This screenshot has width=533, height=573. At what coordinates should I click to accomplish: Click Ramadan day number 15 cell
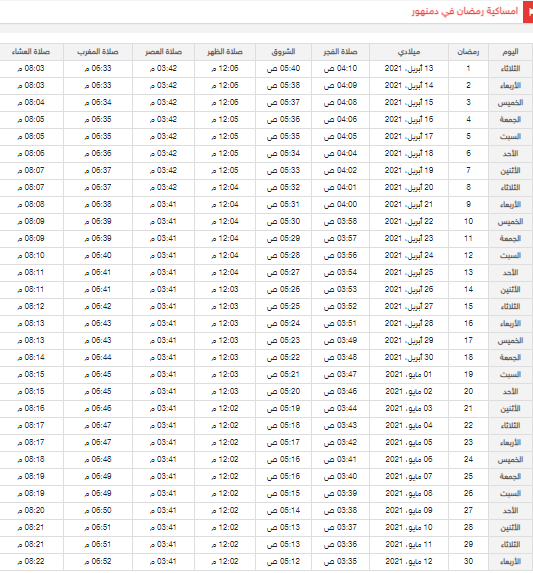(x=468, y=307)
